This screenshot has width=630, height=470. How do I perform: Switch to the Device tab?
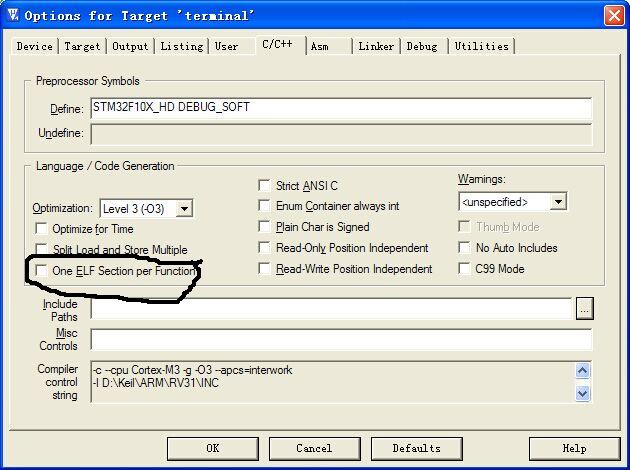(x=35, y=47)
